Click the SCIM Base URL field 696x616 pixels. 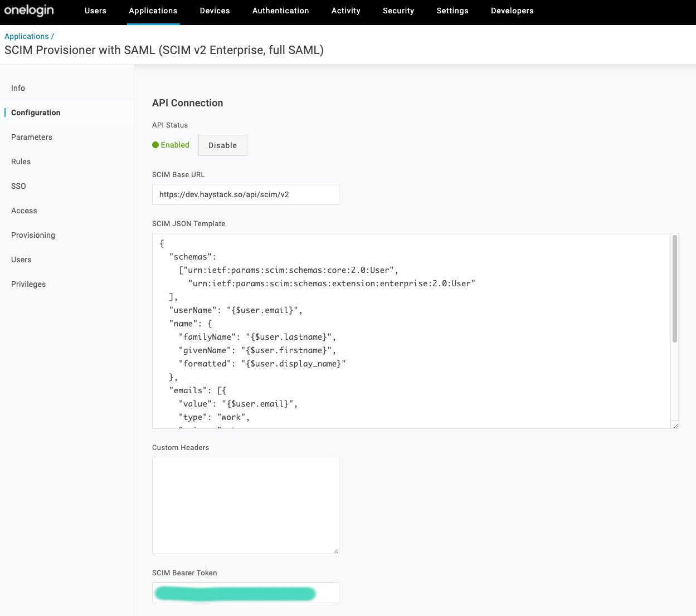click(245, 194)
